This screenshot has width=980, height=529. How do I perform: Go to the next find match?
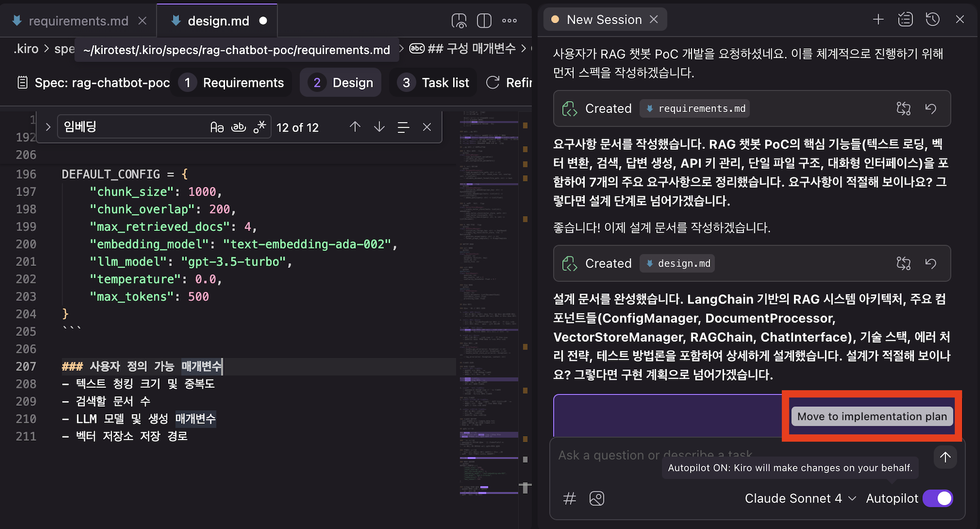coord(379,127)
